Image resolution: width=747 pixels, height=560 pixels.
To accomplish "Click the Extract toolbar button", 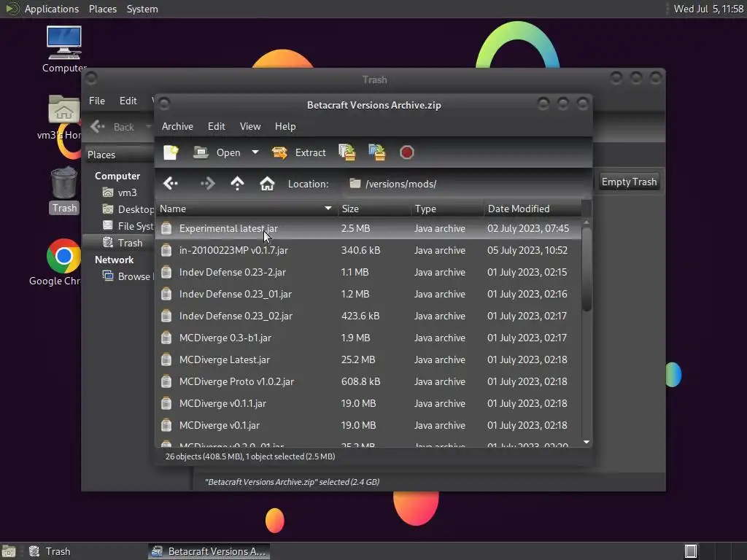I will pyautogui.click(x=298, y=152).
